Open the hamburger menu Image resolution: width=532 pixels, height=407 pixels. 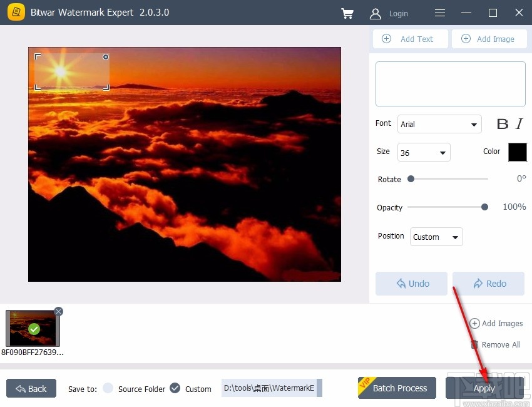point(439,13)
